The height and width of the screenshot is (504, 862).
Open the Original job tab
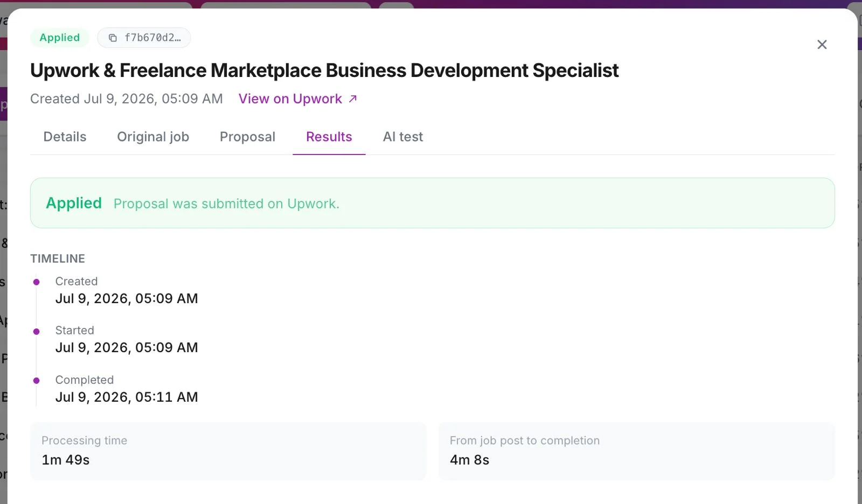(x=153, y=137)
